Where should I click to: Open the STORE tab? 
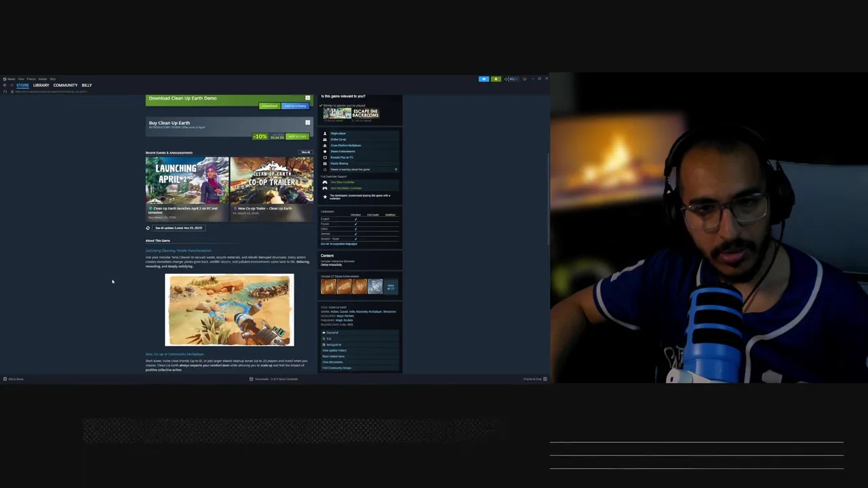tap(22, 85)
